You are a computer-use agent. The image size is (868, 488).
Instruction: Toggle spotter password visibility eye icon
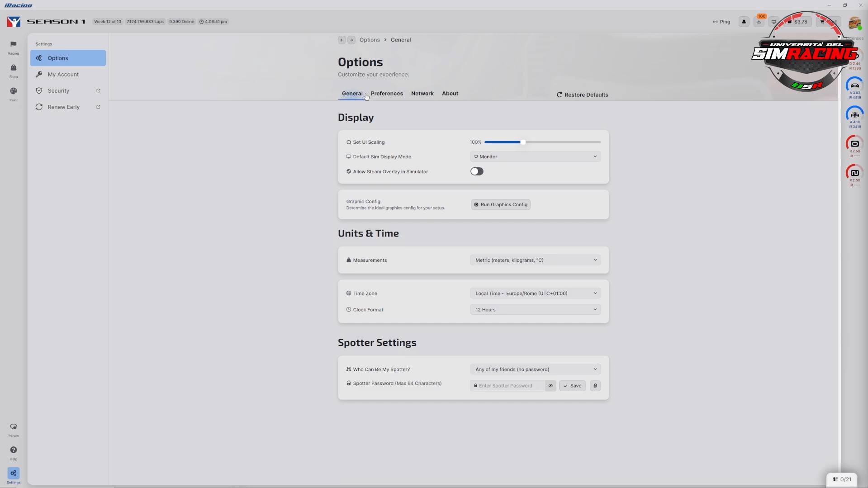click(x=550, y=386)
